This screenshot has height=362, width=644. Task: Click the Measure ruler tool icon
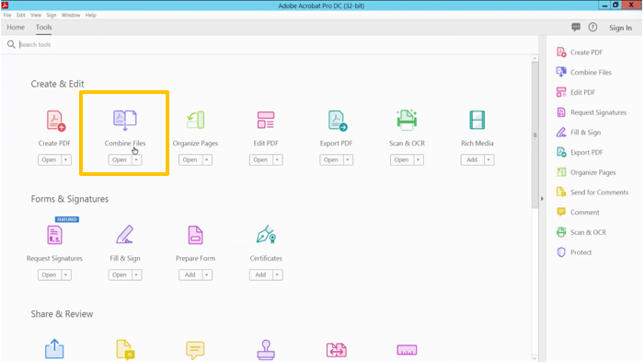407,350
